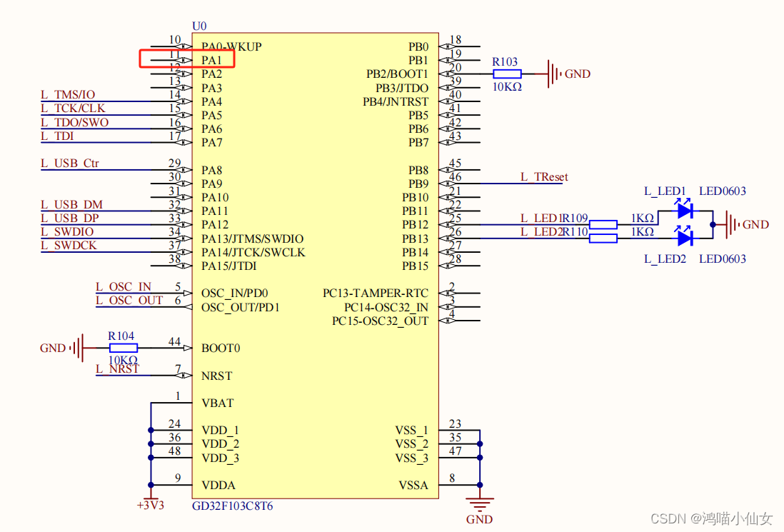
Task: Click the PA13/JTMS/SWDIO pin name
Action: [x=253, y=239]
